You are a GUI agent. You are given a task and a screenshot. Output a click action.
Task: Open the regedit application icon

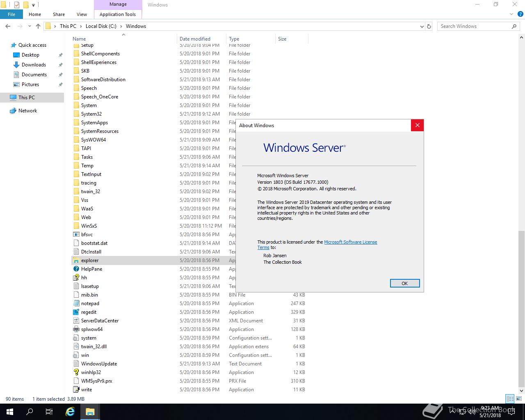(x=76, y=312)
